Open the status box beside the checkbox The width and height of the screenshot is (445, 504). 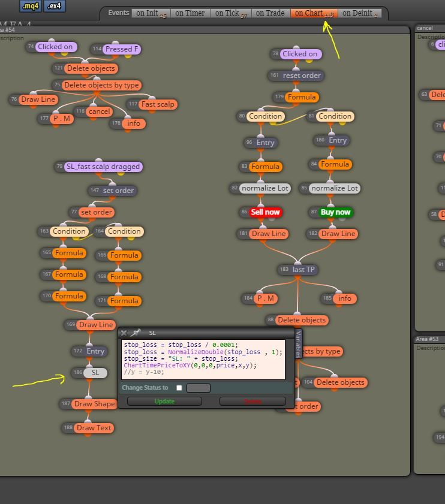(x=199, y=388)
